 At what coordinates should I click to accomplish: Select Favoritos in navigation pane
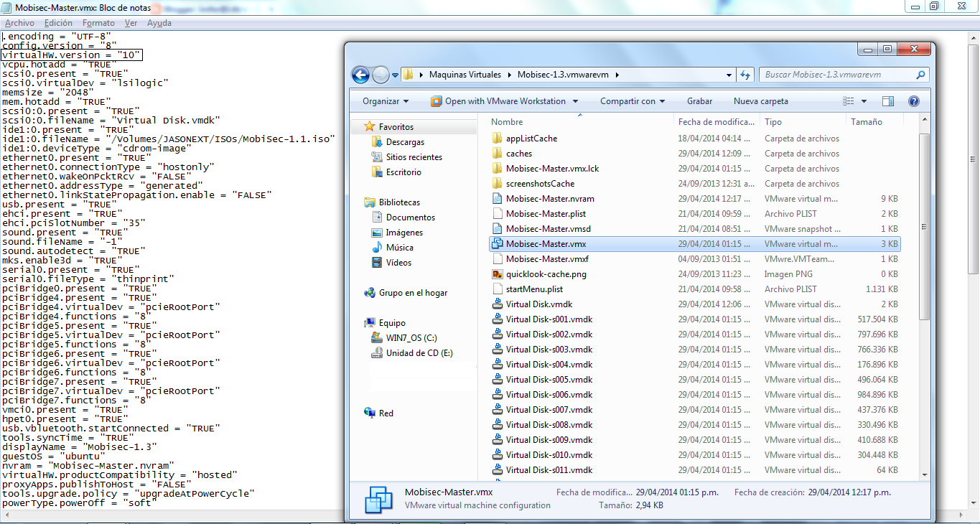396,127
